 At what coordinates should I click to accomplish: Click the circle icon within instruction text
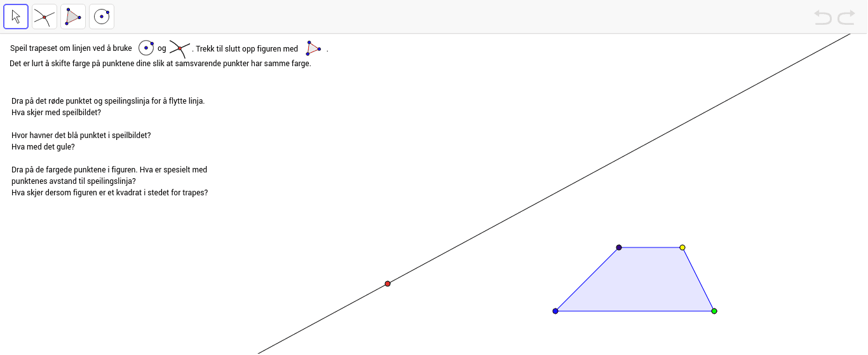146,48
